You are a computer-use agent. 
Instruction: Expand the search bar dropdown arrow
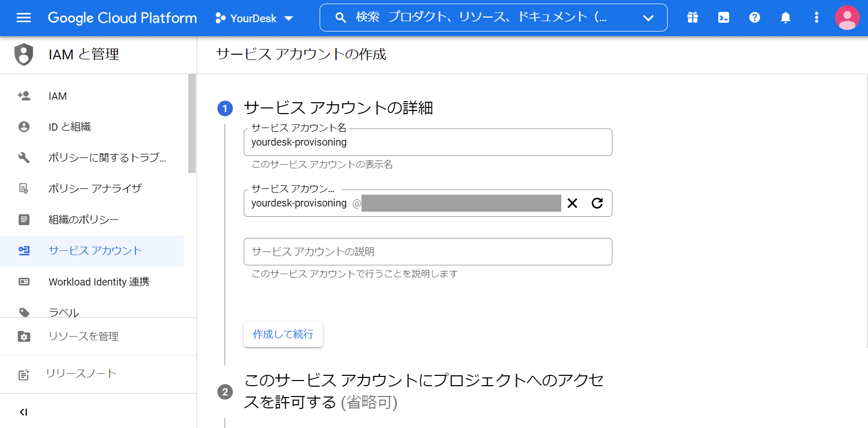click(648, 18)
